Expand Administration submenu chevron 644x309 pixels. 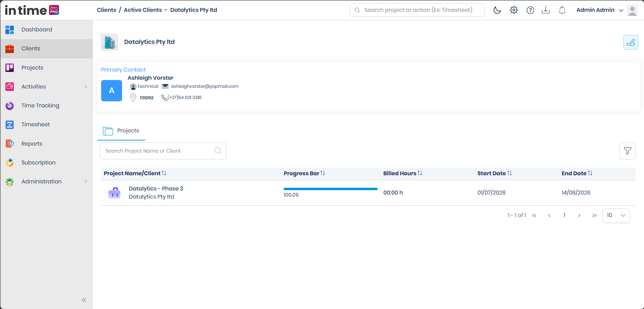[86, 181]
